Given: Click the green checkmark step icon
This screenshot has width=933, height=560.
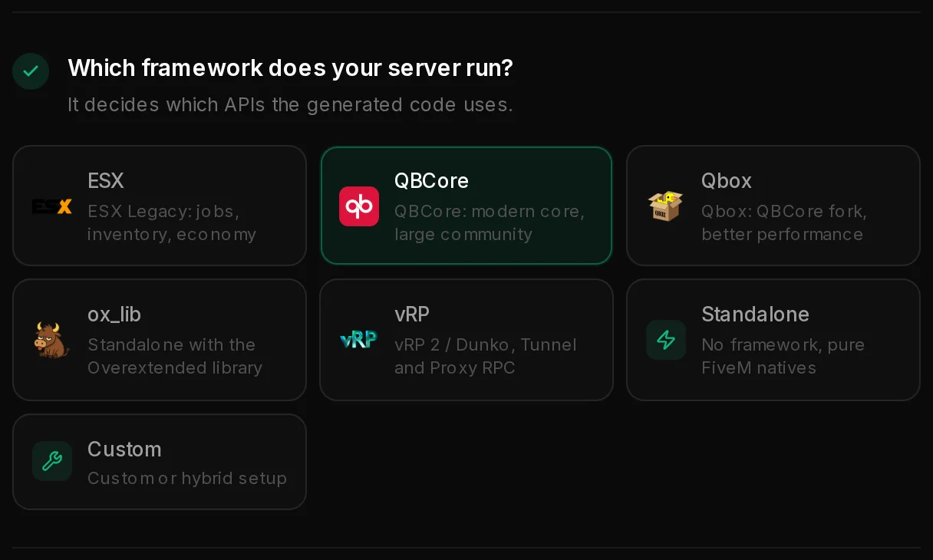Looking at the screenshot, I should pos(31,71).
